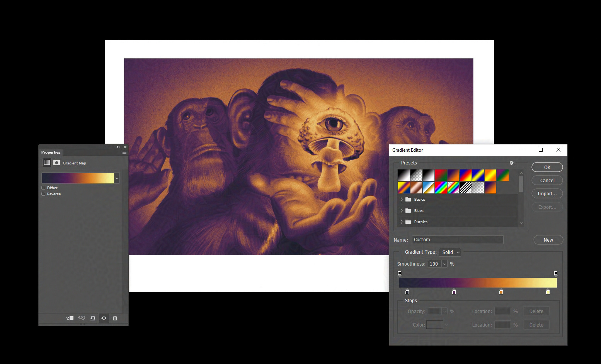
Task: Toggle layer visibility eye in Properties panel
Action: pyautogui.click(x=104, y=318)
